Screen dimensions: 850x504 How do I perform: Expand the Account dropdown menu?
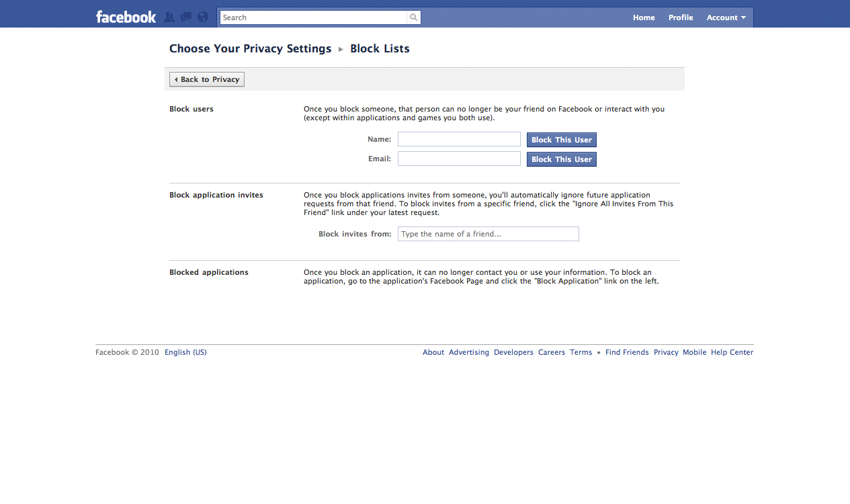726,17
